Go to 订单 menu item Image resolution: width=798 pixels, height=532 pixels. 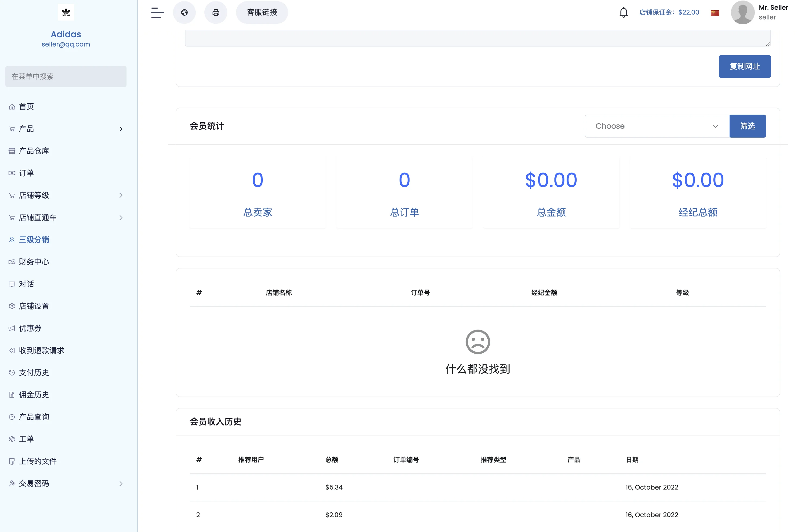(x=26, y=173)
